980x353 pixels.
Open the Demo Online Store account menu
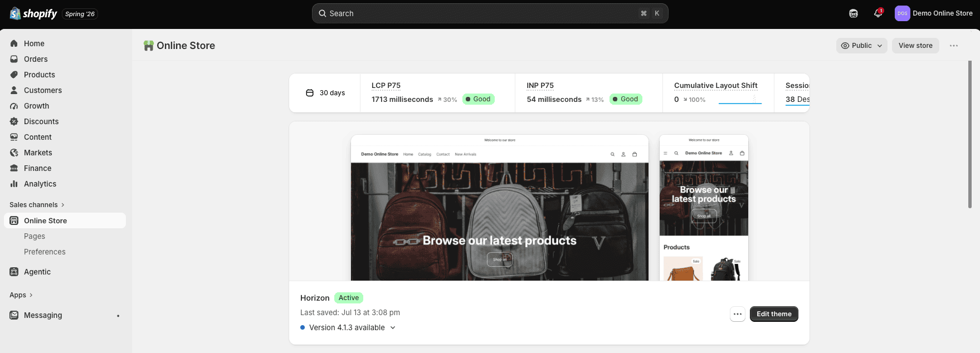(934, 13)
